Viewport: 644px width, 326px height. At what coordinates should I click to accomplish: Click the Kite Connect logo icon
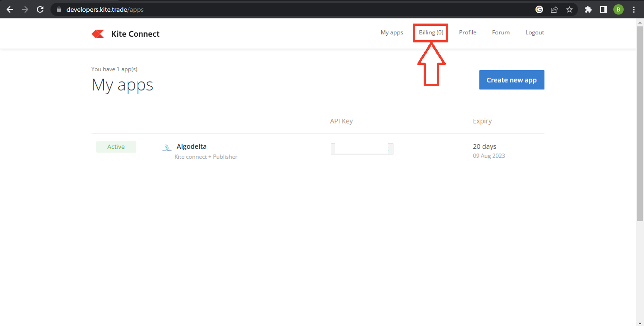pyautogui.click(x=98, y=33)
